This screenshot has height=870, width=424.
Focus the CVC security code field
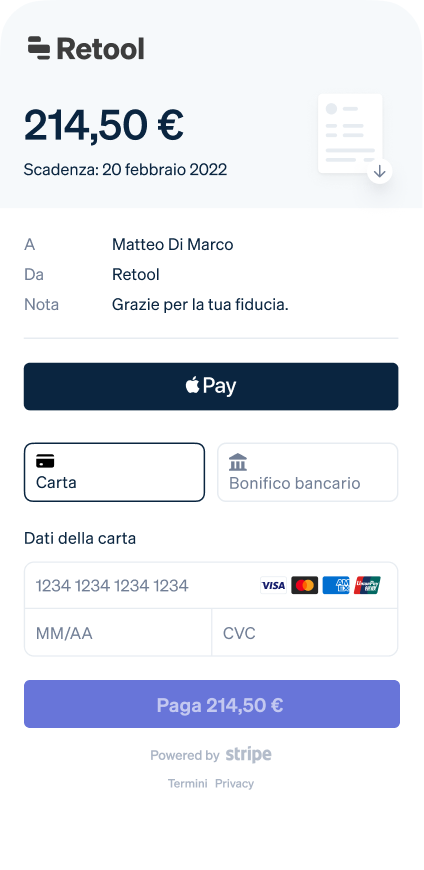point(305,633)
